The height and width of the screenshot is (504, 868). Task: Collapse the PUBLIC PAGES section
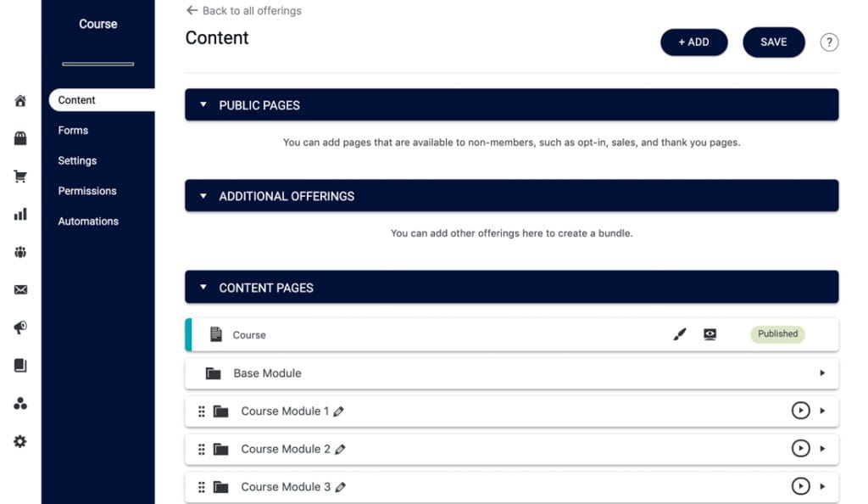click(203, 104)
